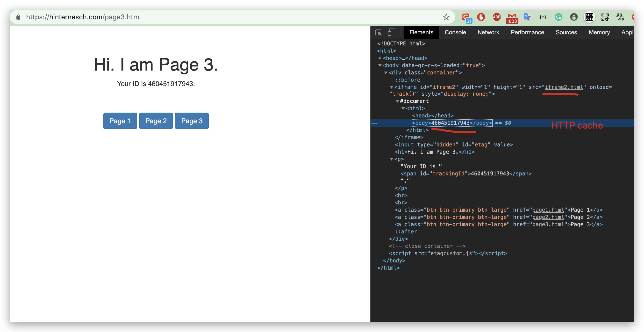
Task: Click the Page 1 button
Action: point(120,121)
